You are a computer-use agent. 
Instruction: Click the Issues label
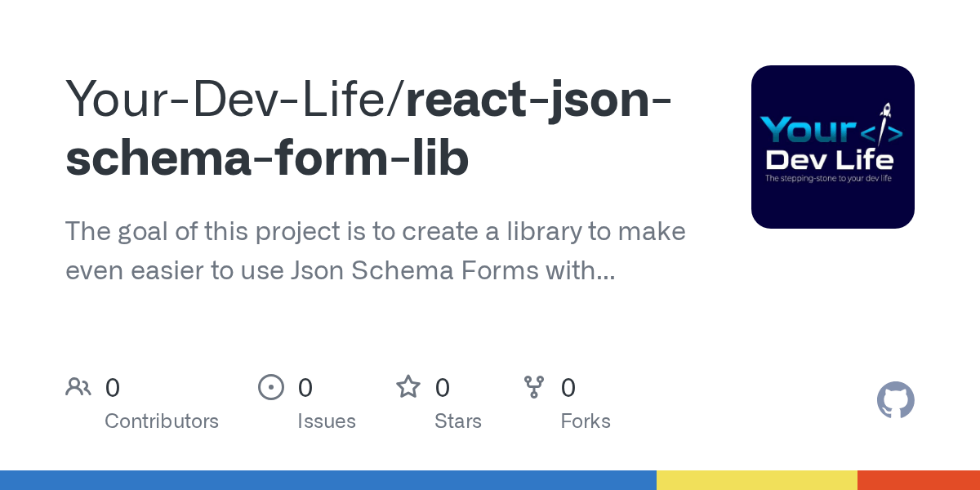[327, 421]
